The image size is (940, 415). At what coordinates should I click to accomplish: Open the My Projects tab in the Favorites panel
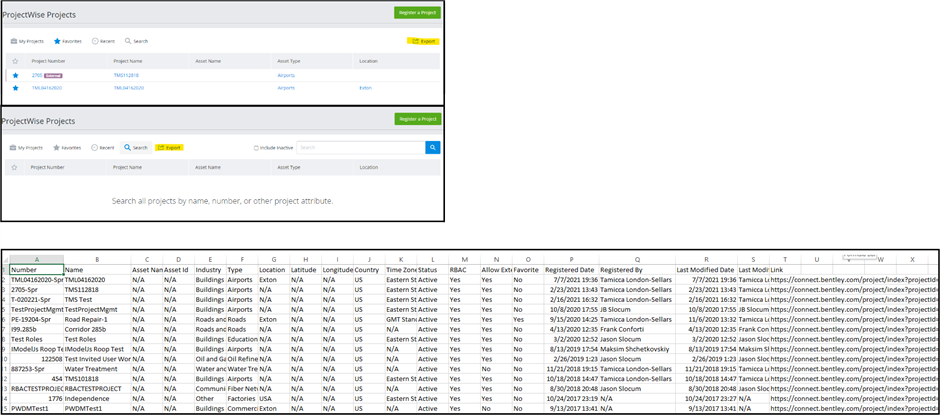27,41
